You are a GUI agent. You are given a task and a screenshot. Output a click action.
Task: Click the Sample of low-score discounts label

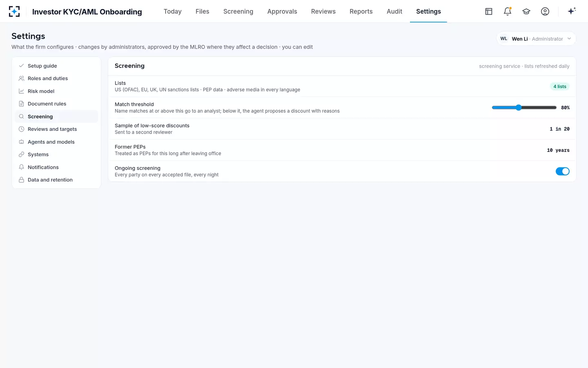[x=152, y=126]
